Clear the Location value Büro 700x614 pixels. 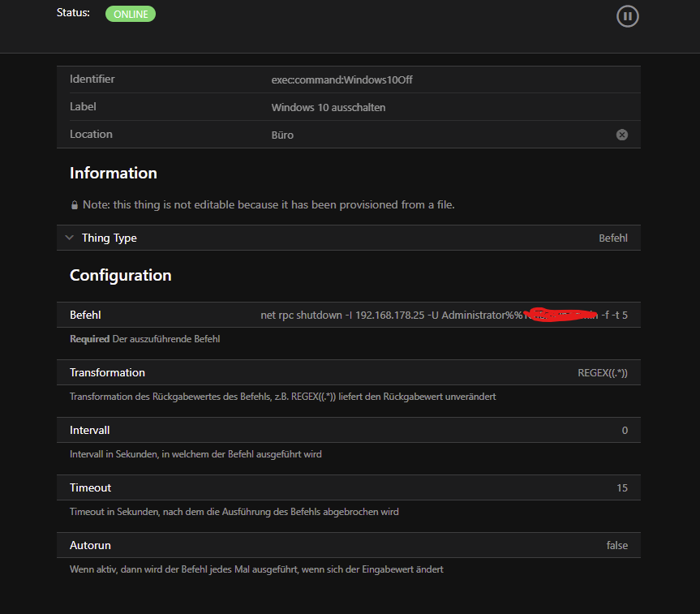pyautogui.click(x=622, y=135)
